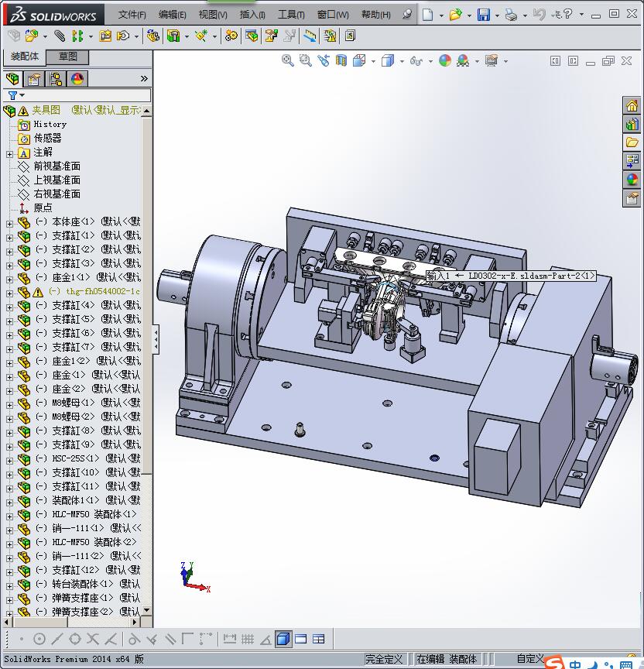Open the Hide/Show Items dropdown arrow
Image resolution: width=644 pixels, height=669 pixels.
tap(431, 61)
